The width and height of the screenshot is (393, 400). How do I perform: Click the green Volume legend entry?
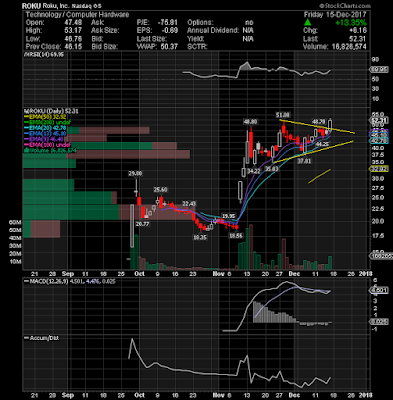click(50, 151)
